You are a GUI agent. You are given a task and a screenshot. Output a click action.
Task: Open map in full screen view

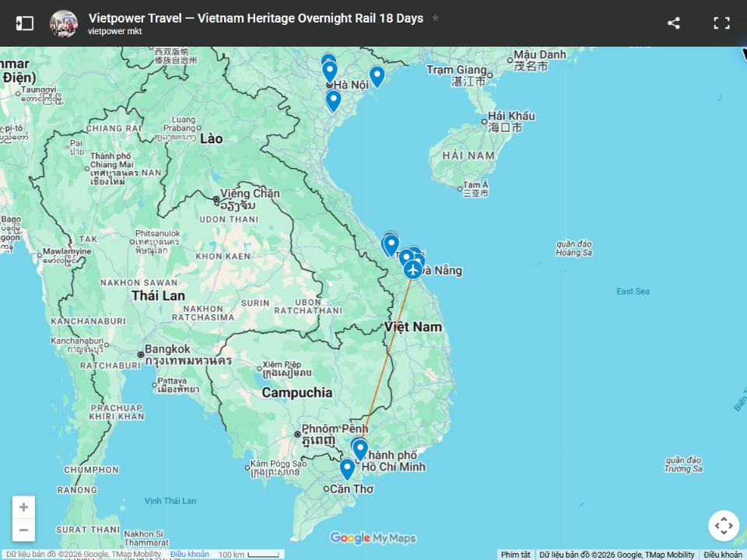point(721,23)
